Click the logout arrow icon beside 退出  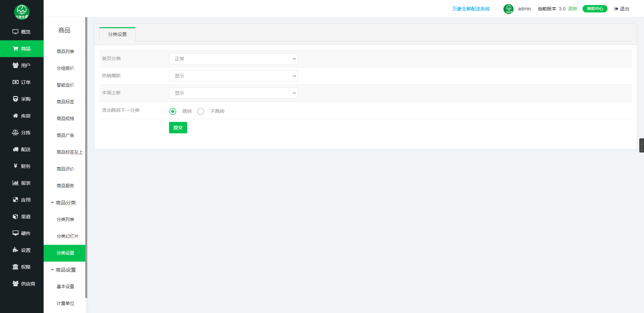pos(616,9)
